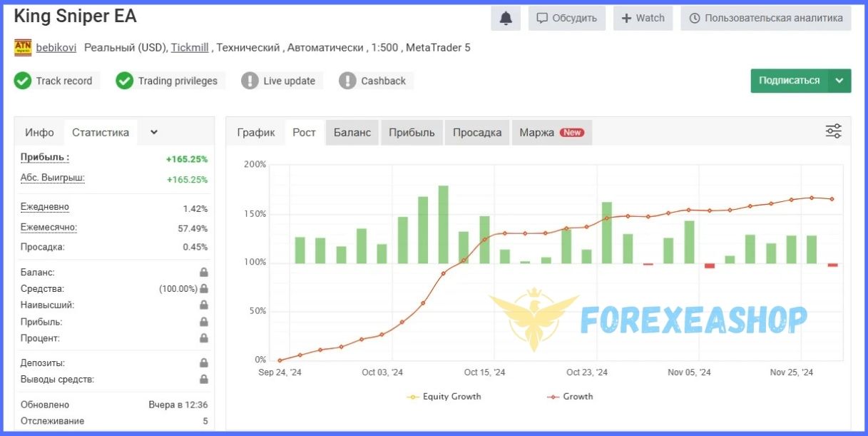Click the plus icon on Watch
Screen dimensions: 868x436
(627, 19)
